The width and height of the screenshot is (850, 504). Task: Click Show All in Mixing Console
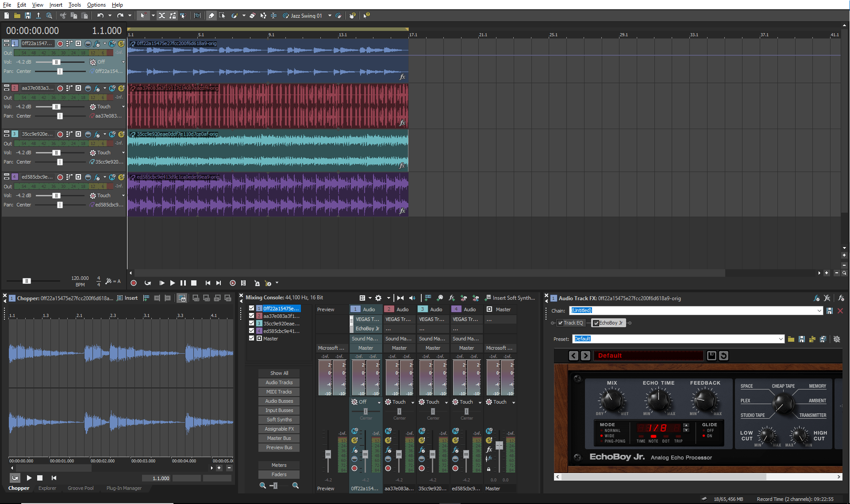point(279,373)
